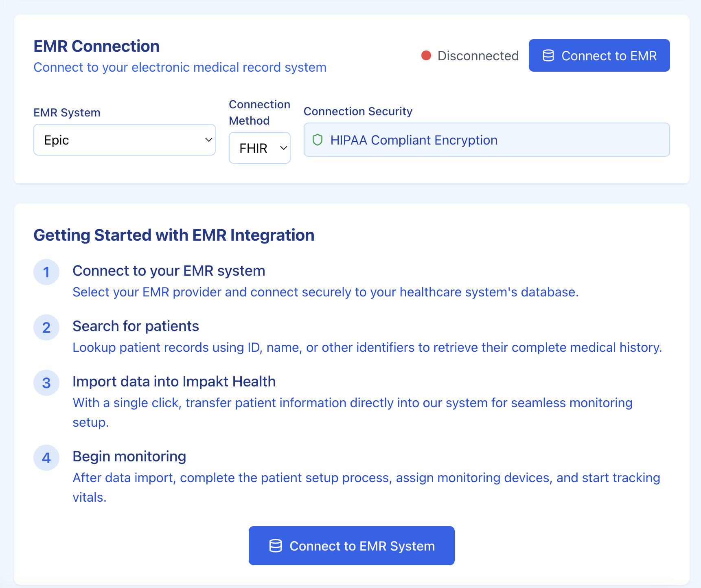Select the Getting Started with EMR Integration heading

(174, 235)
